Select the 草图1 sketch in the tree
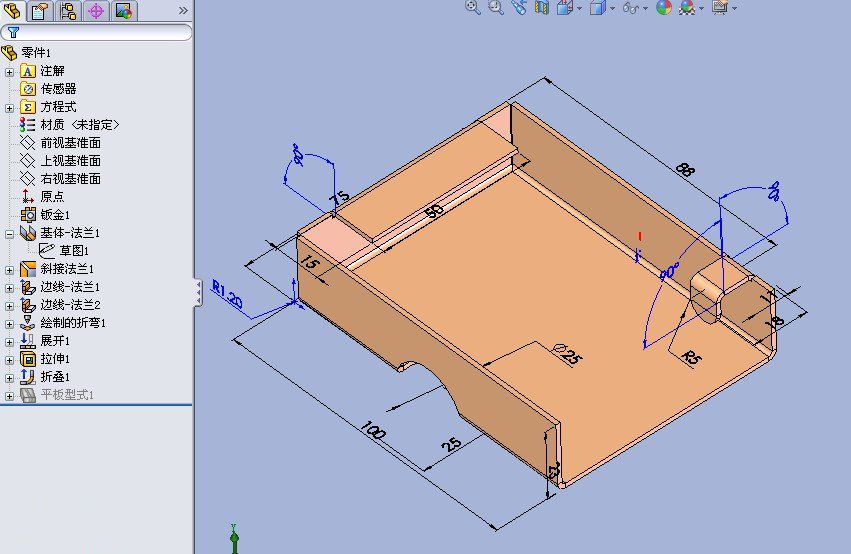 [74, 251]
